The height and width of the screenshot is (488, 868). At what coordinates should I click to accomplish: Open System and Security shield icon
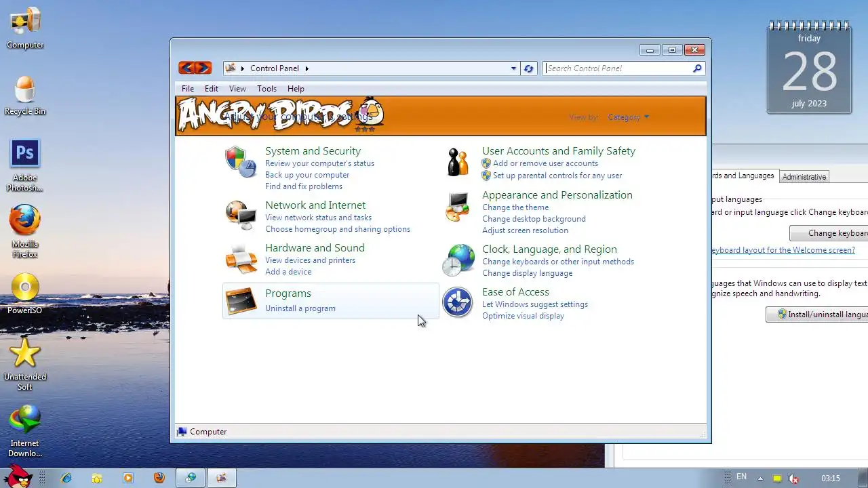[x=240, y=161]
